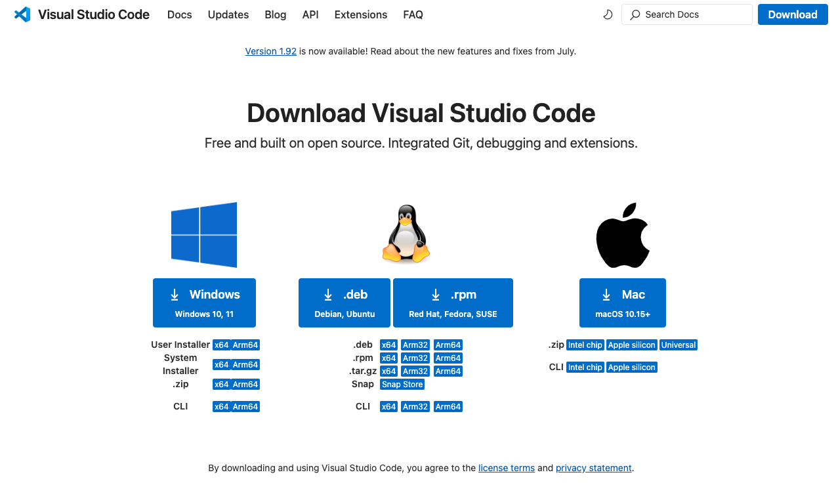
Task: Select Arm64 for Linux .deb
Action: click(448, 345)
